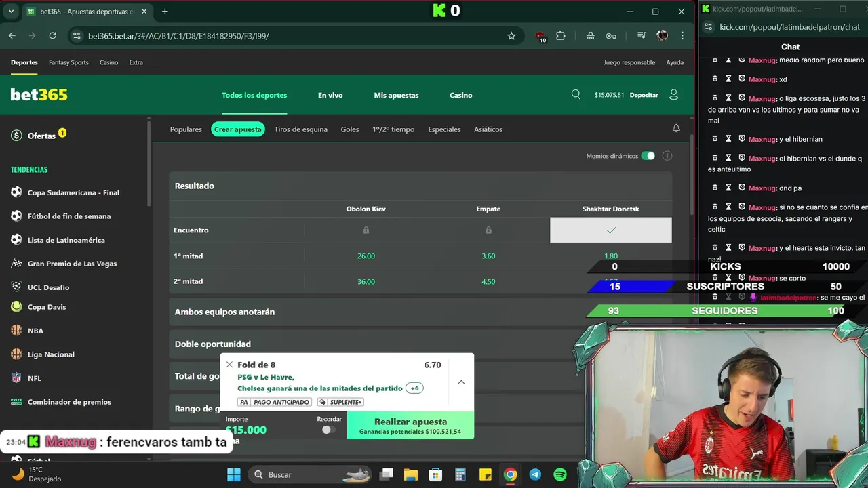Click the notification bell in market tabs
868x488 pixels.
[x=676, y=129]
